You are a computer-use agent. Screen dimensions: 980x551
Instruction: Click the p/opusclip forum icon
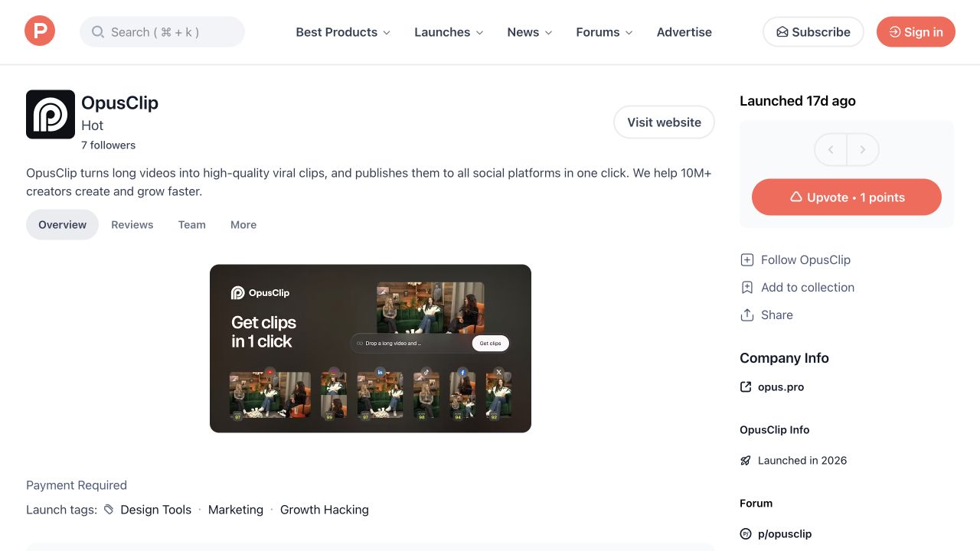(746, 533)
